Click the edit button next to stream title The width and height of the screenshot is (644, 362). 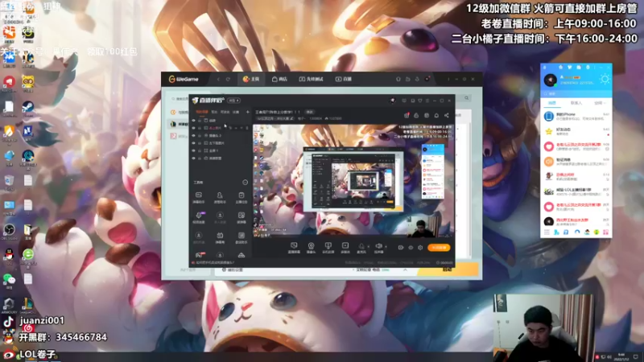[310, 112]
